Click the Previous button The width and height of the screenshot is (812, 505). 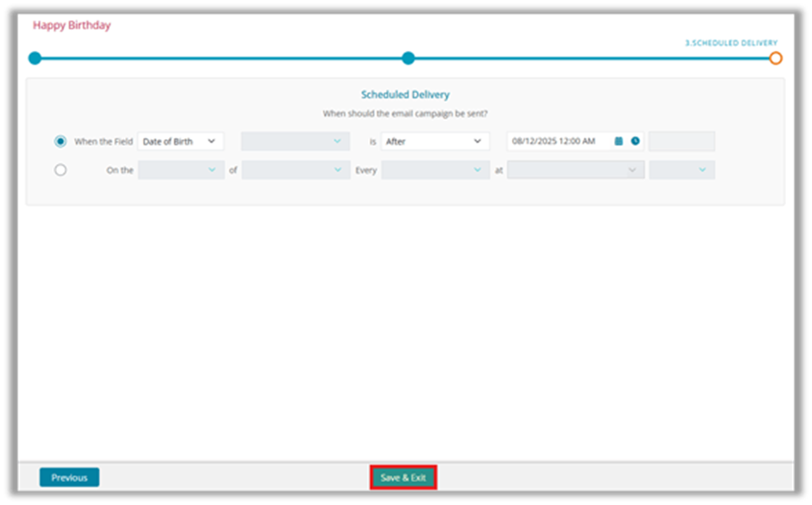pos(69,477)
